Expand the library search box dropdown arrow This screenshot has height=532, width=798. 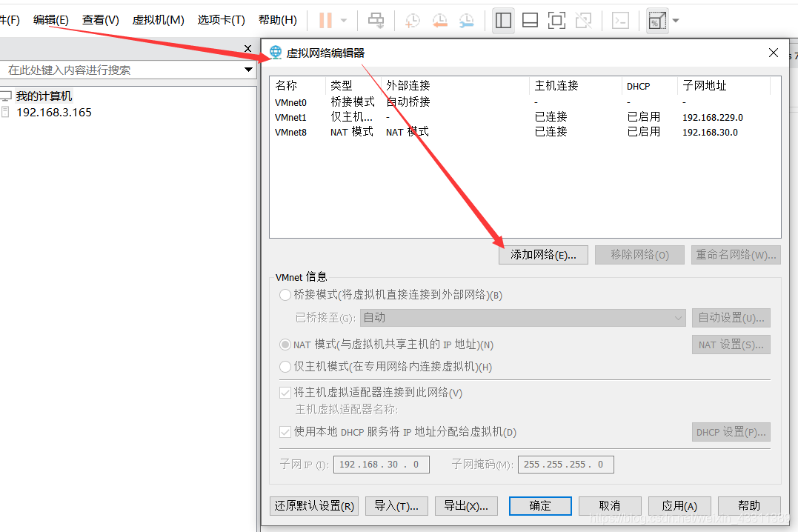tap(248, 70)
